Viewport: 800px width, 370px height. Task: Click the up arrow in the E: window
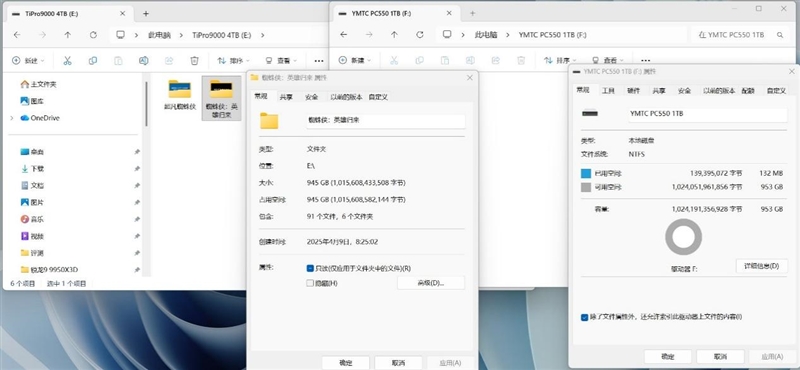pos(67,35)
